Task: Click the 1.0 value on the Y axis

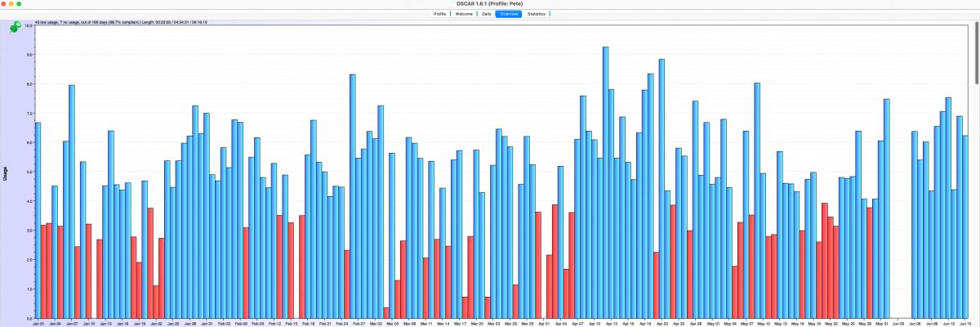Action: (29, 289)
